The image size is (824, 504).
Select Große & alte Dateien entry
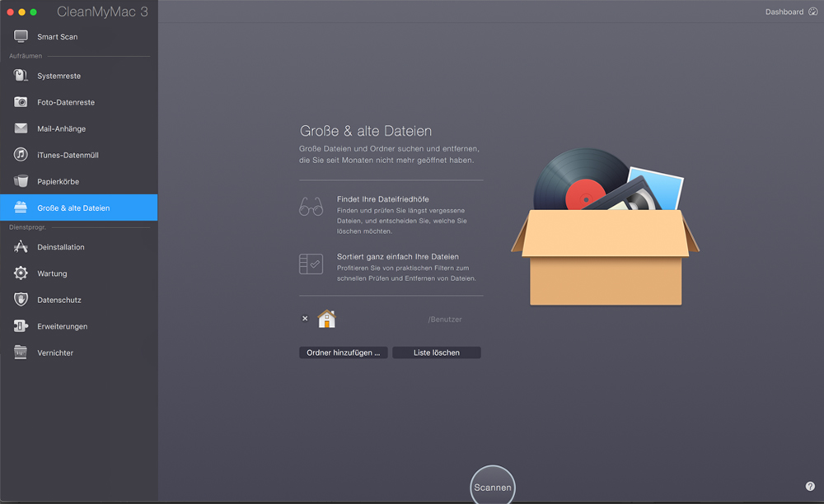click(79, 208)
